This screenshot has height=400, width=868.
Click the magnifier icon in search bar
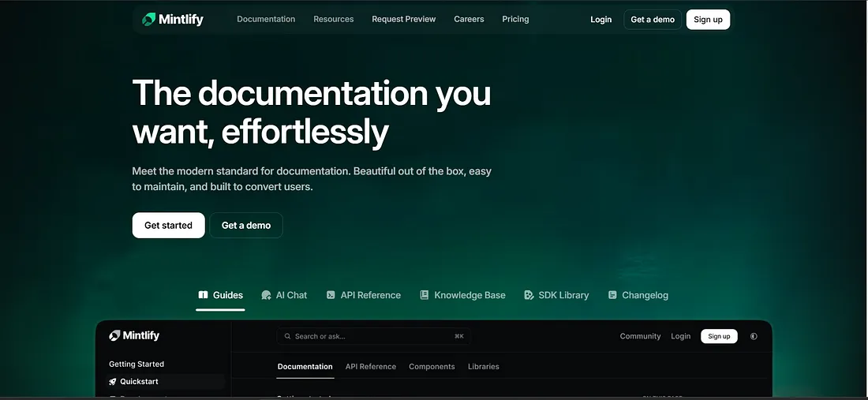(287, 336)
